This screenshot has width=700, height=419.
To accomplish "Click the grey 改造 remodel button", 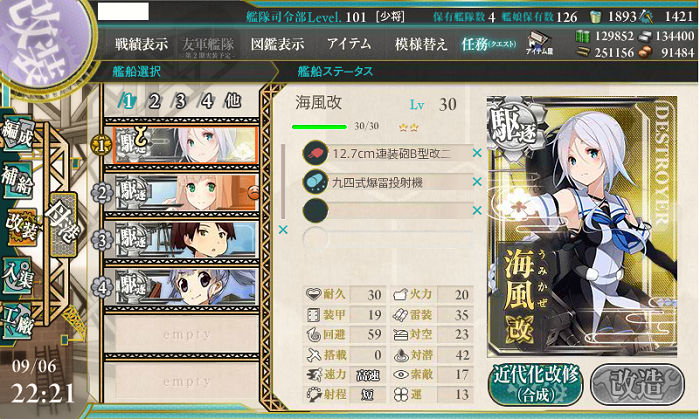I will [637, 384].
